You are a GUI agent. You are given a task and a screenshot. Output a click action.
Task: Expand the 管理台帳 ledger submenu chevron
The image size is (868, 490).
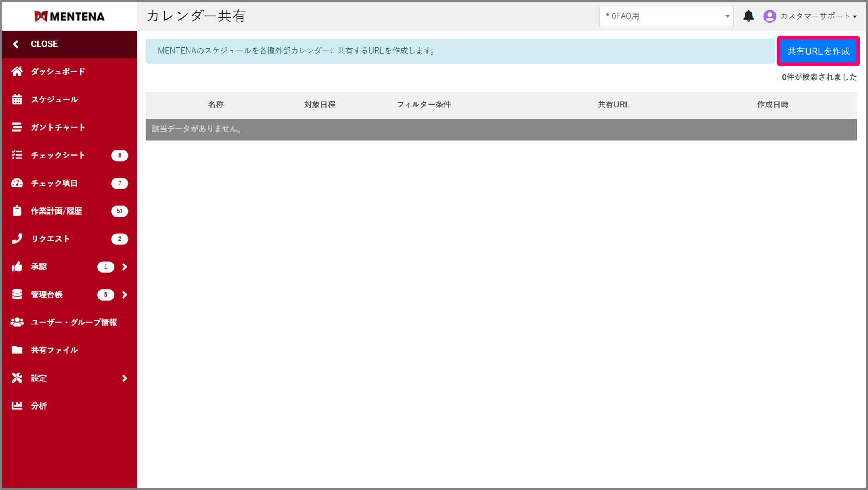click(125, 295)
